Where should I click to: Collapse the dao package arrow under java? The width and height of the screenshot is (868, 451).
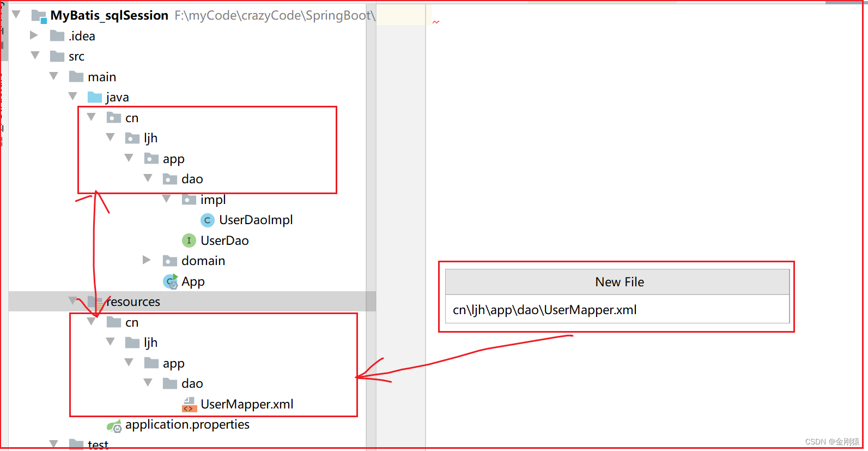click(x=148, y=178)
